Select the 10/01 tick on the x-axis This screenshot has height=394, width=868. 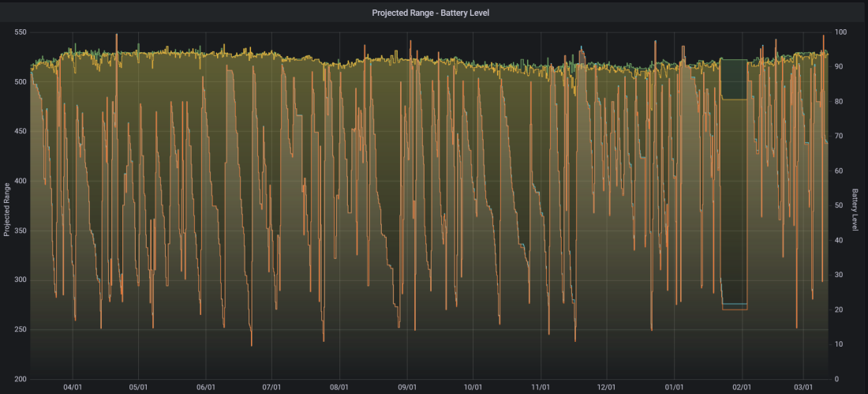click(x=473, y=388)
